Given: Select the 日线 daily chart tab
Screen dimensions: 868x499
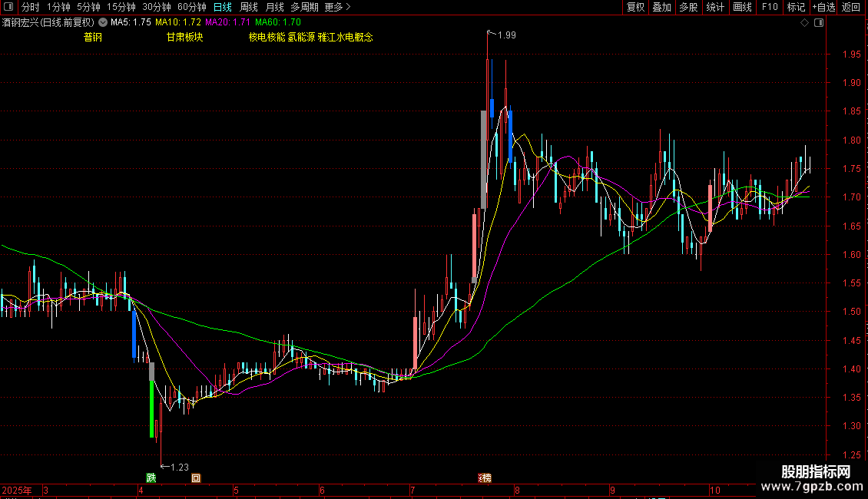Looking at the screenshot, I should point(223,7).
